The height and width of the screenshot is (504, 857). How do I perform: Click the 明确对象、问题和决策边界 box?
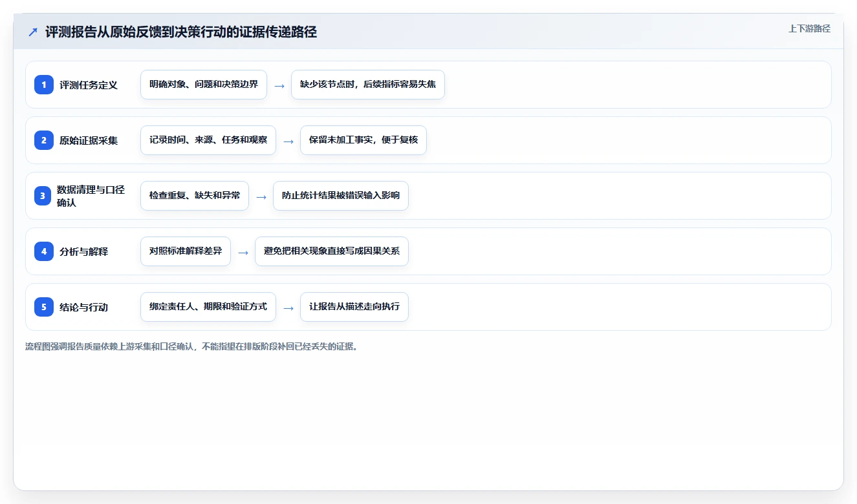click(x=204, y=85)
